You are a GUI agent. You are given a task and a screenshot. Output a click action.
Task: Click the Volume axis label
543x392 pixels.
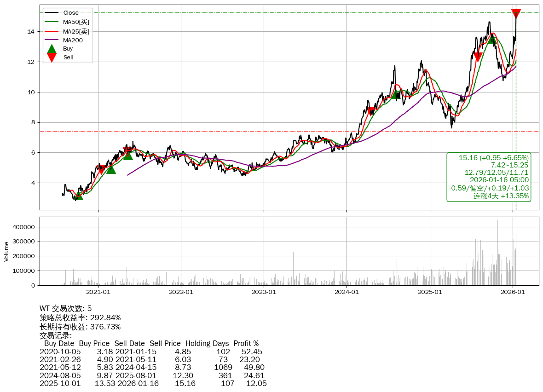6,251
